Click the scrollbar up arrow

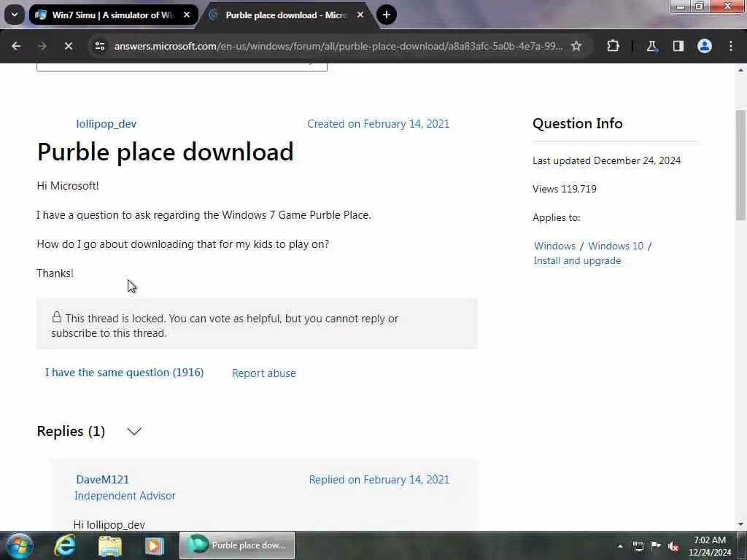(741, 70)
